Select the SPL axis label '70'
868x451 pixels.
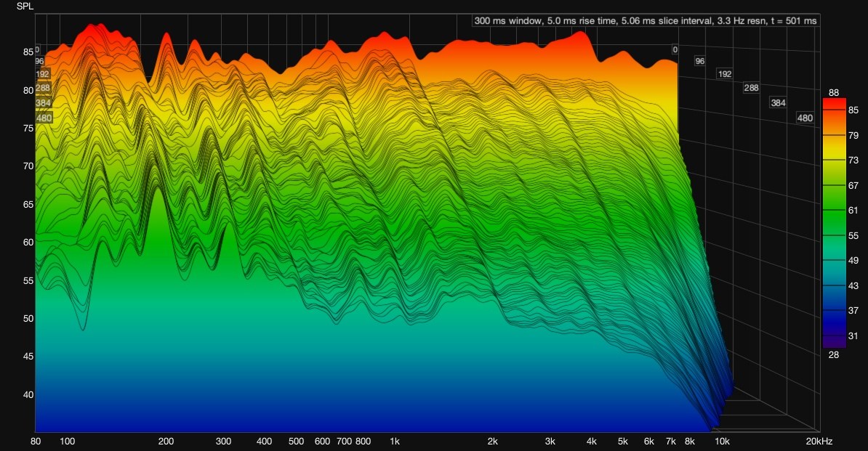point(28,166)
